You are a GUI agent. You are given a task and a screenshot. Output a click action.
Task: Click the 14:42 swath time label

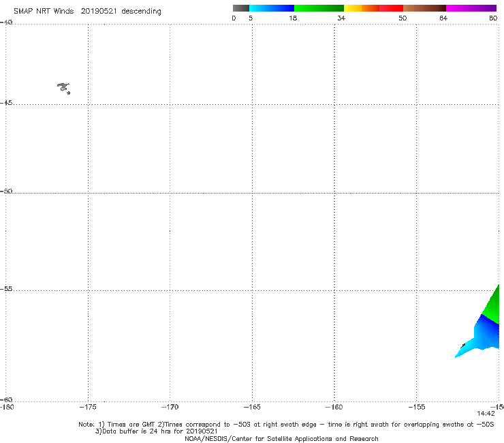coord(486,414)
